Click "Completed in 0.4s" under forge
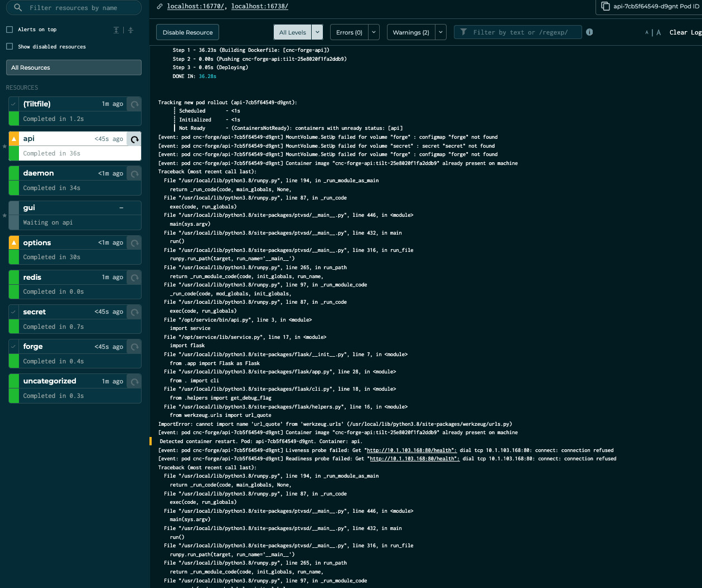 coord(54,362)
